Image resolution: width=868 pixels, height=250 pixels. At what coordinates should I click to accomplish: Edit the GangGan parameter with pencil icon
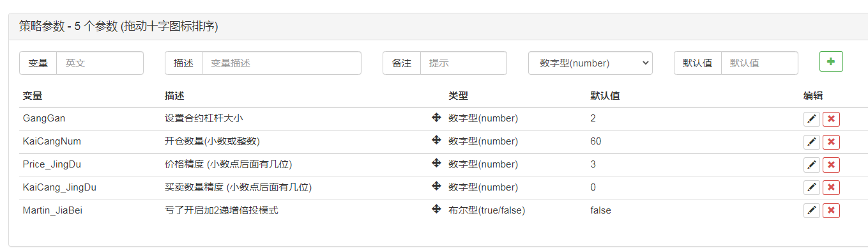pos(812,119)
